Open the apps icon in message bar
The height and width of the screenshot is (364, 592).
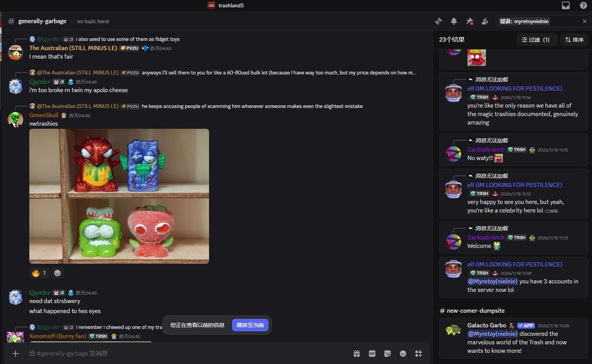click(418, 354)
